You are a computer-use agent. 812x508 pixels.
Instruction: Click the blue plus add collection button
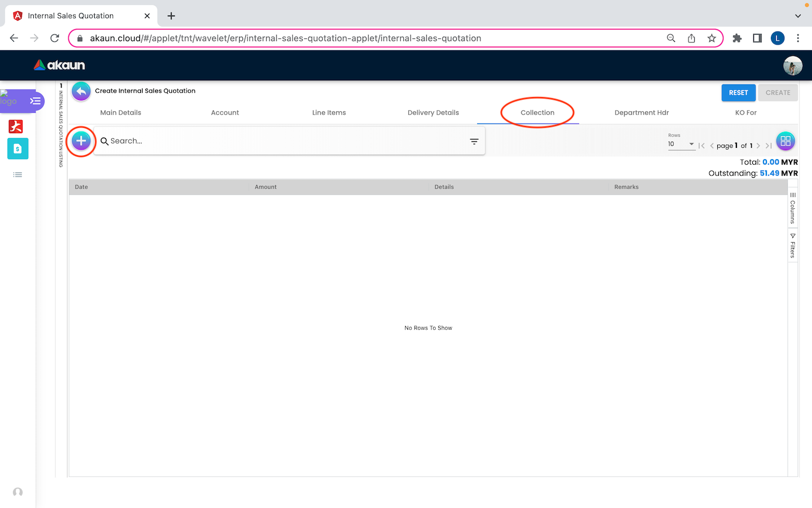click(81, 141)
